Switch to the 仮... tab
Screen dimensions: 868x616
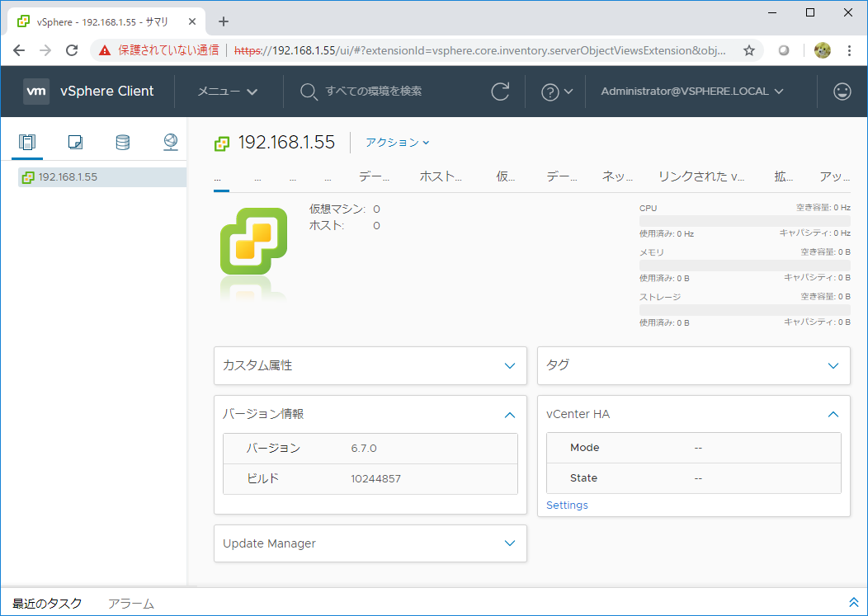point(506,177)
